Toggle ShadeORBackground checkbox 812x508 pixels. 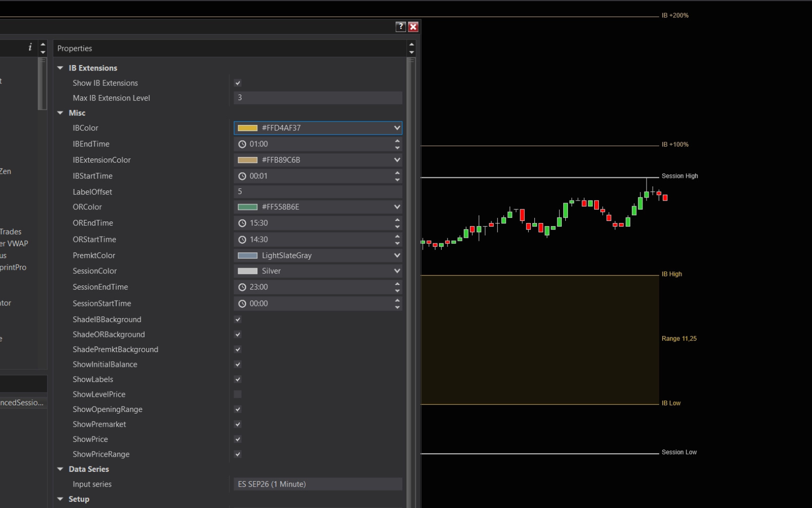(x=238, y=334)
